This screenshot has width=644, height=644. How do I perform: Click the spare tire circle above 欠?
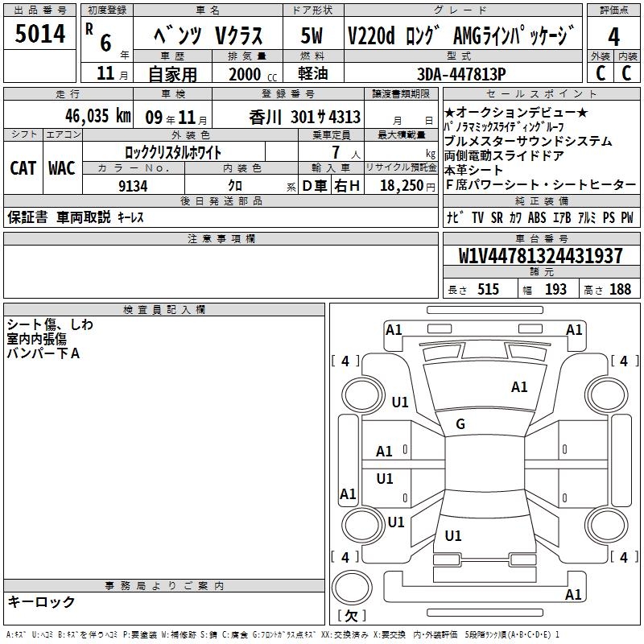351,585
